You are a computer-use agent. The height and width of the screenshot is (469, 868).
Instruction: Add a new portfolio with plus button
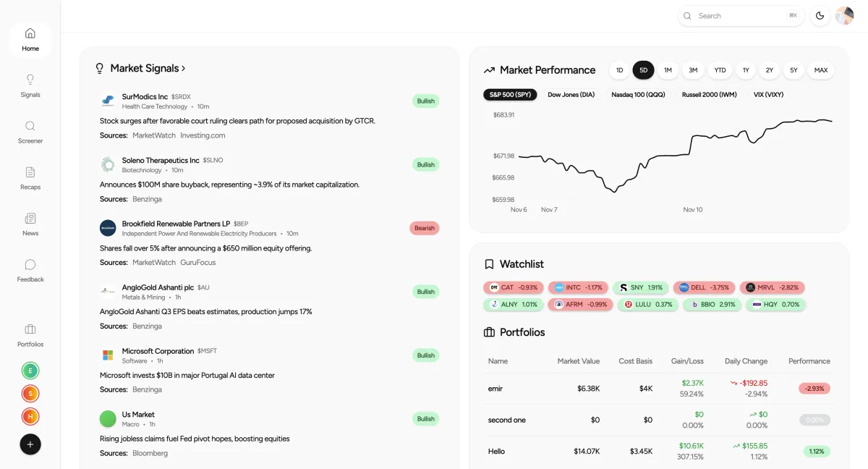click(x=30, y=444)
